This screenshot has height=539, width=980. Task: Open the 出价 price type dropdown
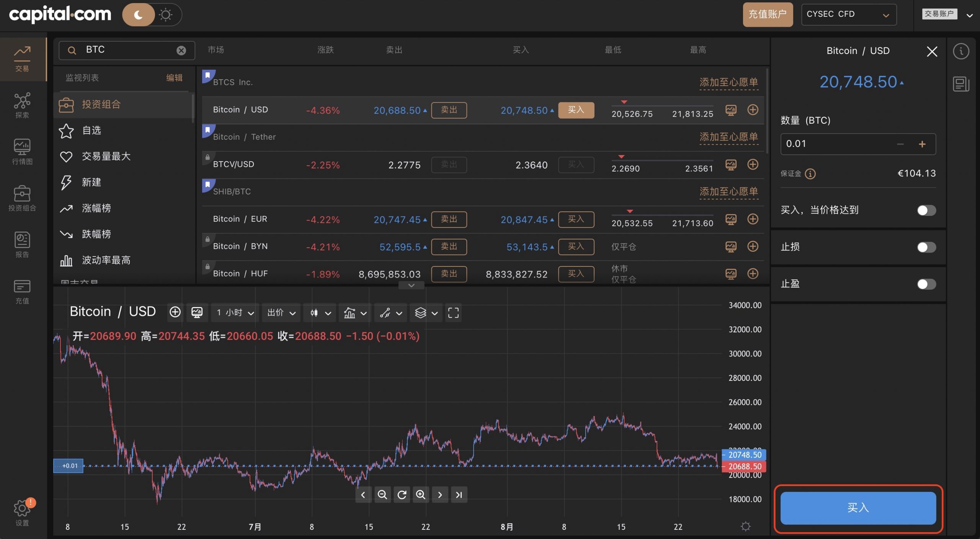pyautogui.click(x=281, y=313)
